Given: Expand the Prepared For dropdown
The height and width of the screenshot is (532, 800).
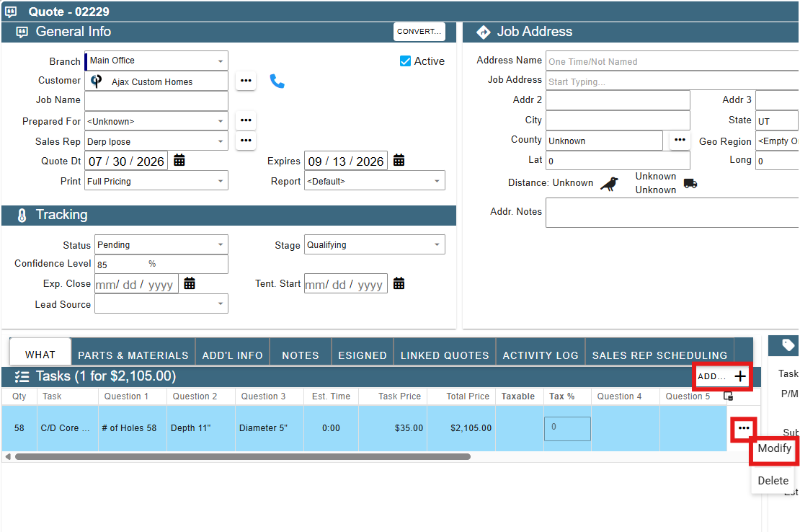Looking at the screenshot, I should pyautogui.click(x=221, y=121).
